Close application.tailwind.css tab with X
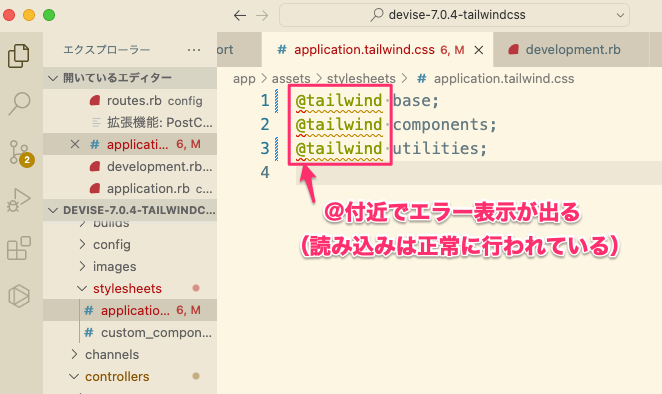Viewport: 662px width, 394px height. pos(479,50)
